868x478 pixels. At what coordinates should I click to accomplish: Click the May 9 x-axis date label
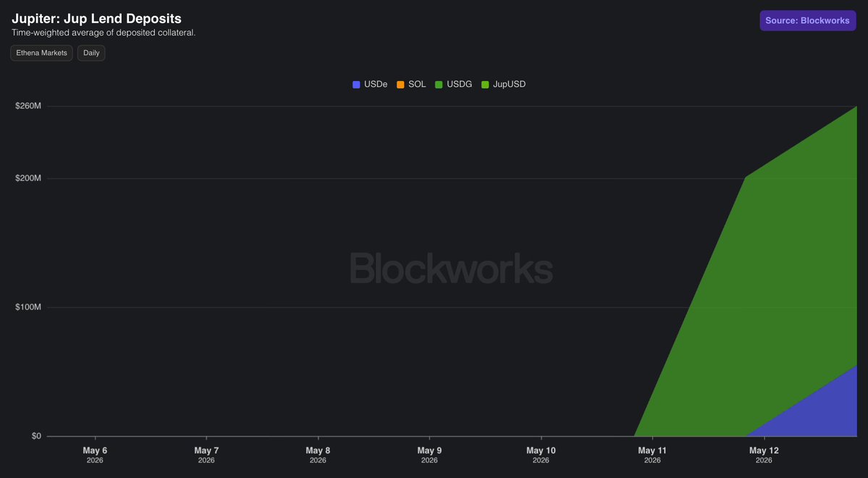pyautogui.click(x=429, y=455)
